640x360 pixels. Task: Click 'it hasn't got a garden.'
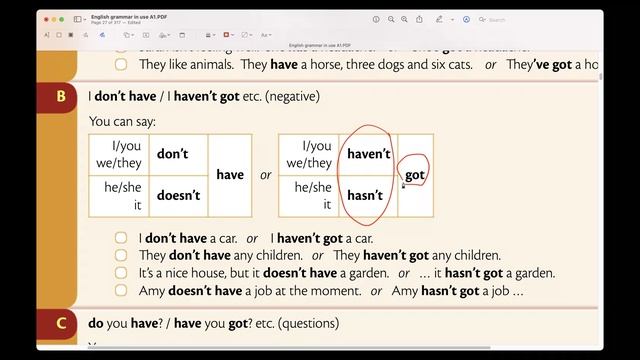[494, 273]
